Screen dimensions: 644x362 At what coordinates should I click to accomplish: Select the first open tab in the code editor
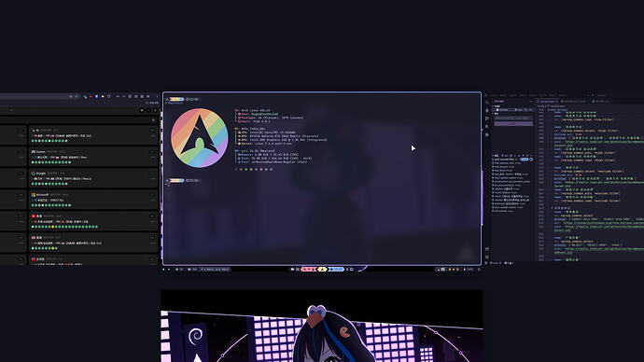548,102
